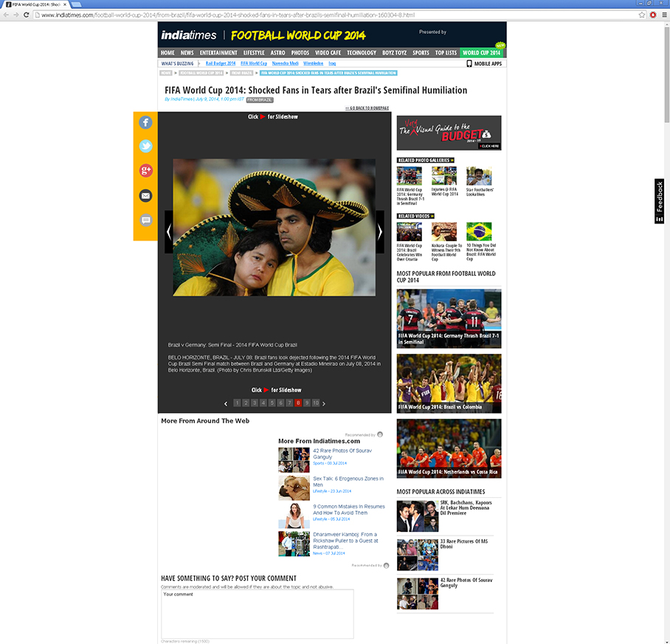Click next page arrow in slide pagination
This screenshot has width=670, height=644.
point(324,403)
